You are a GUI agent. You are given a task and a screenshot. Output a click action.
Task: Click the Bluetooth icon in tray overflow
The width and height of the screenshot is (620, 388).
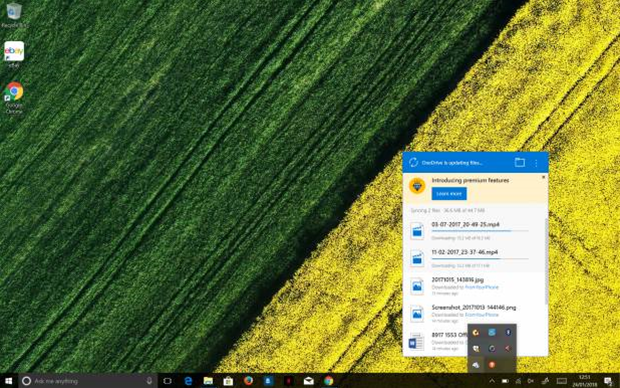508,333
